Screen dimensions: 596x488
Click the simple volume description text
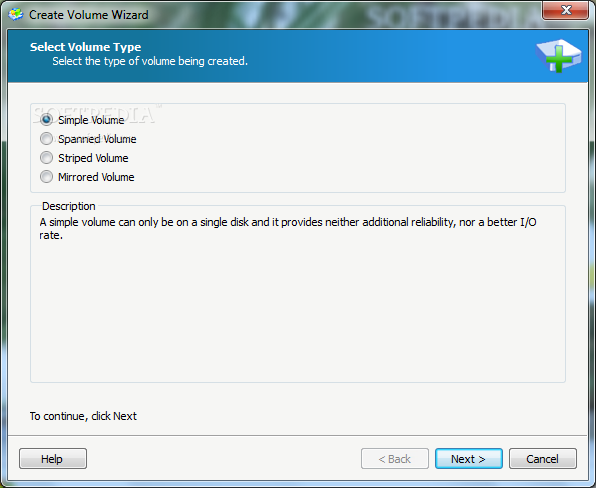288,228
